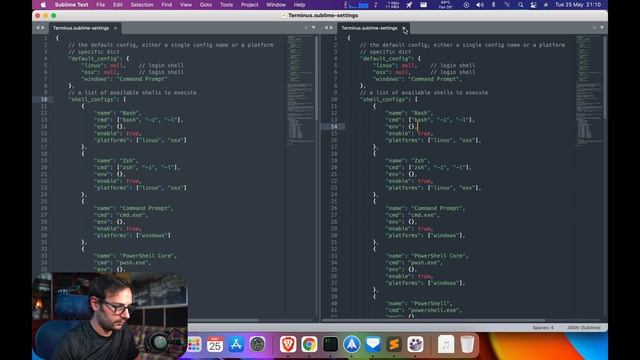Open the Selection menu
This screenshot has height=360, width=640.
142,5
